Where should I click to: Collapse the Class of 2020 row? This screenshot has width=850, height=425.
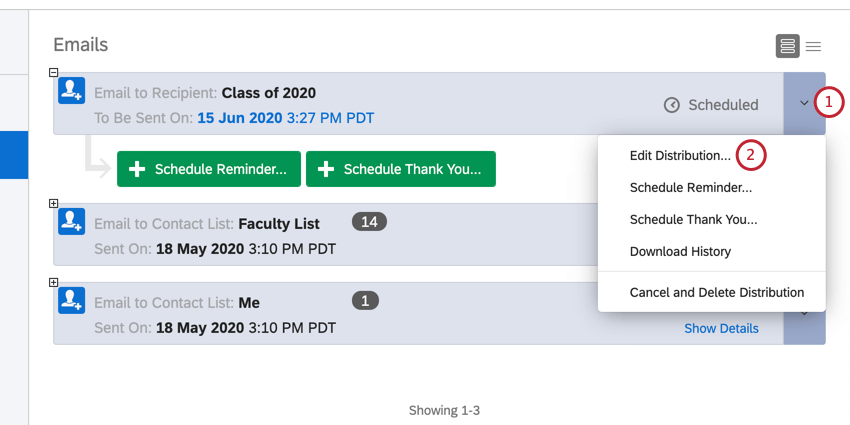click(x=54, y=73)
